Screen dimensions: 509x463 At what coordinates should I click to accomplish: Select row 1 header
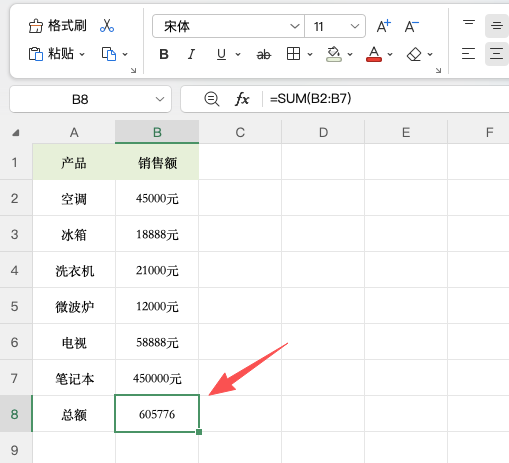(16, 162)
